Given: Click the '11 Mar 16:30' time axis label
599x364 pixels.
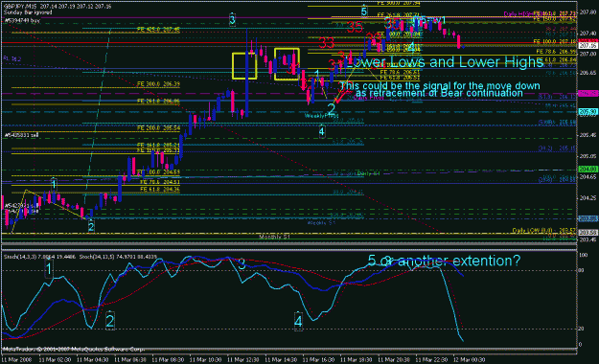Looking at the screenshot, I should click(318, 360).
